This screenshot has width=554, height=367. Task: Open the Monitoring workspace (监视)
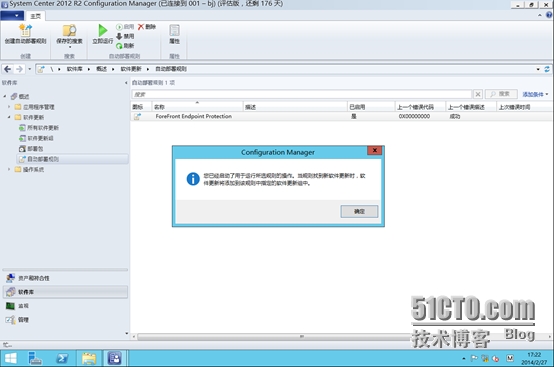pyautogui.click(x=65, y=306)
